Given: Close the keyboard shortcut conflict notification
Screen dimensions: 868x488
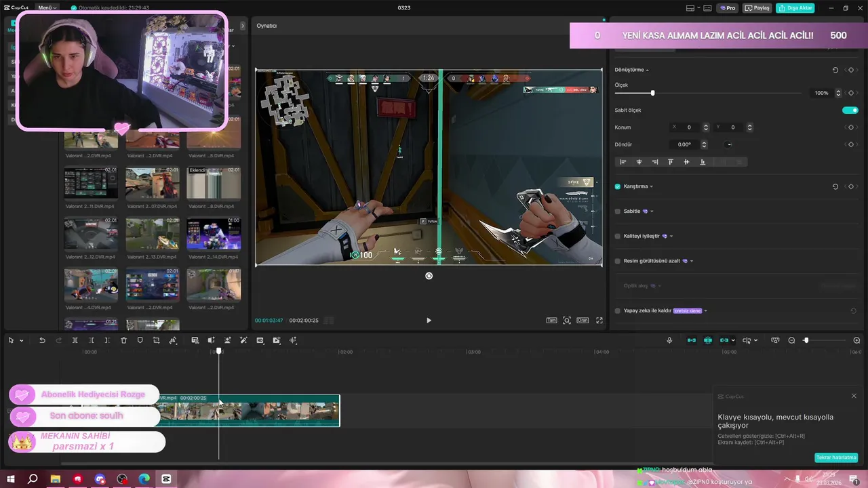Looking at the screenshot, I should click(854, 396).
